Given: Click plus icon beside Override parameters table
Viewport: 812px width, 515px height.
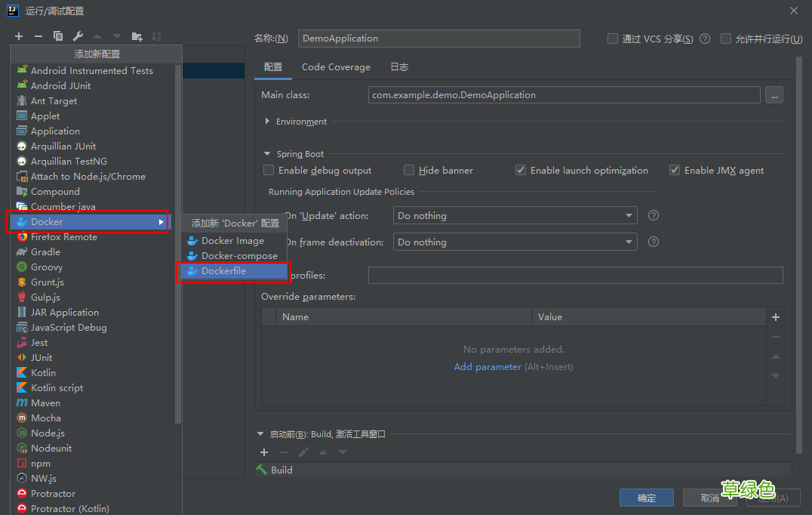Looking at the screenshot, I should [x=775, y=317].
